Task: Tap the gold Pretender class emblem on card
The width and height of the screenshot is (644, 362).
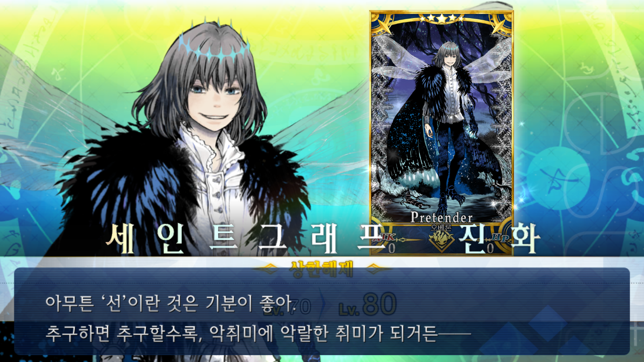Action: pyautogui.click(x=442, y=241)
